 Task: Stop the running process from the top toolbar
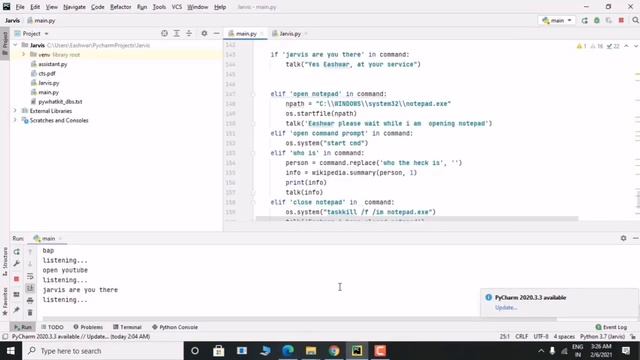(621, 20)
